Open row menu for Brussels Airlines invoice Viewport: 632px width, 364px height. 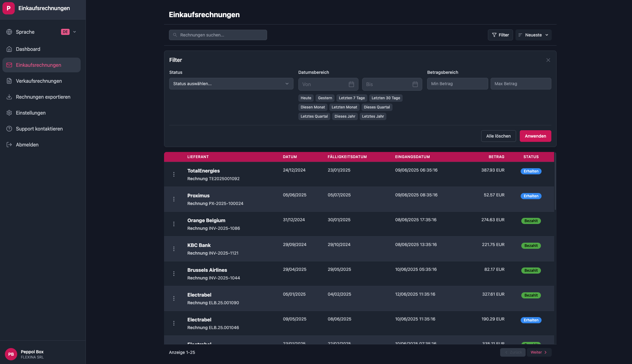[x=174, y=274]
